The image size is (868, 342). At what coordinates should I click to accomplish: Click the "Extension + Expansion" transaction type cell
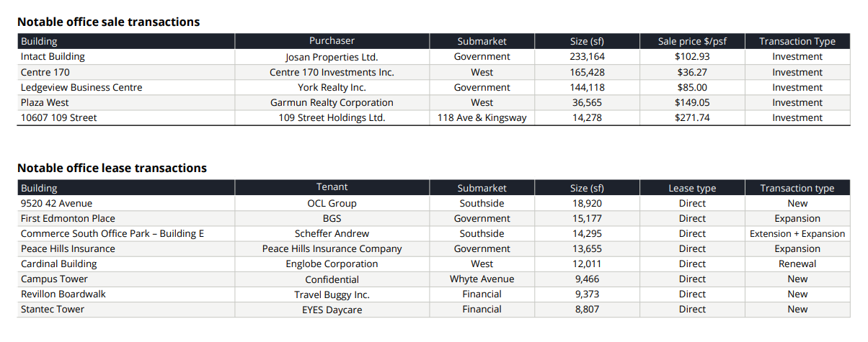797,234
